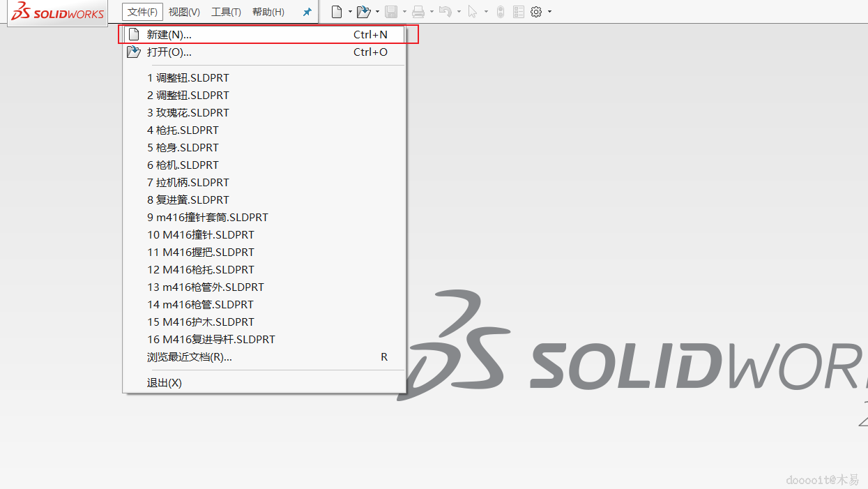The width and height of the screenshot is (868, 489).
Task: Expand the Select cursor dropdown arrow
Action: pos(486,12)
